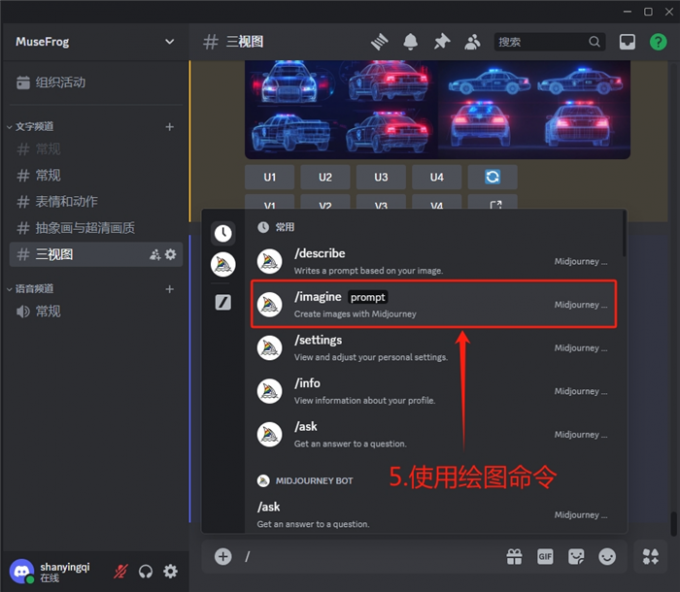The width and height of the screenshot is (680, 592).
Task: Select built-in slash commands icon
Action: (x=223, y=302)
